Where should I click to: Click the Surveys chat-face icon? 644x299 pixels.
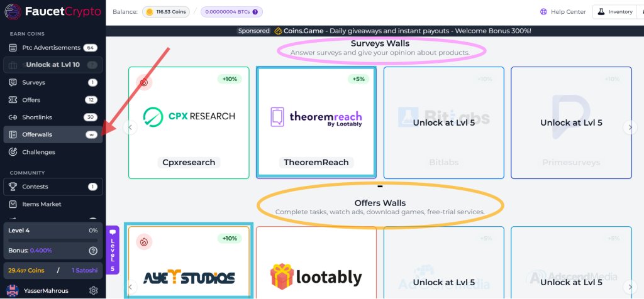point(13,82)
